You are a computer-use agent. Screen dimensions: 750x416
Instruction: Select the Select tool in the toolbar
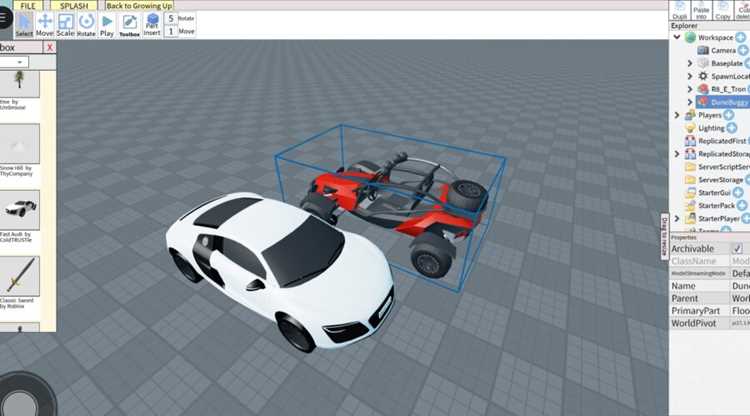[x=24, y=25]
